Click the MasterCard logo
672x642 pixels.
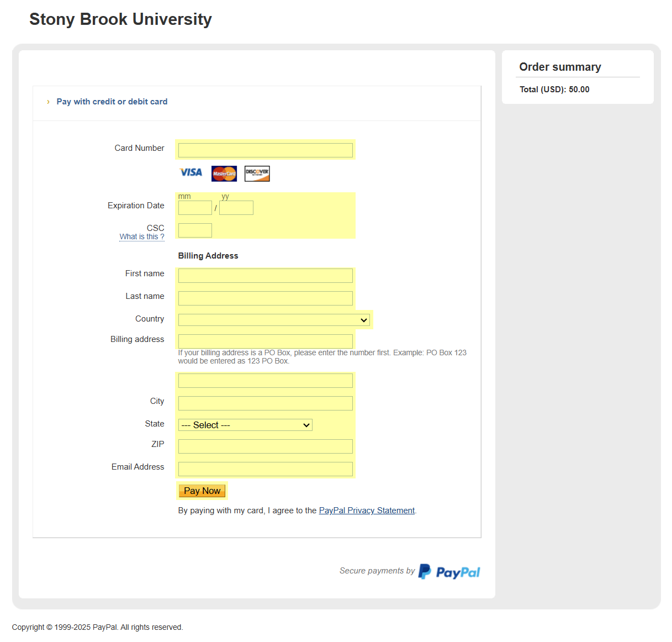224,173
